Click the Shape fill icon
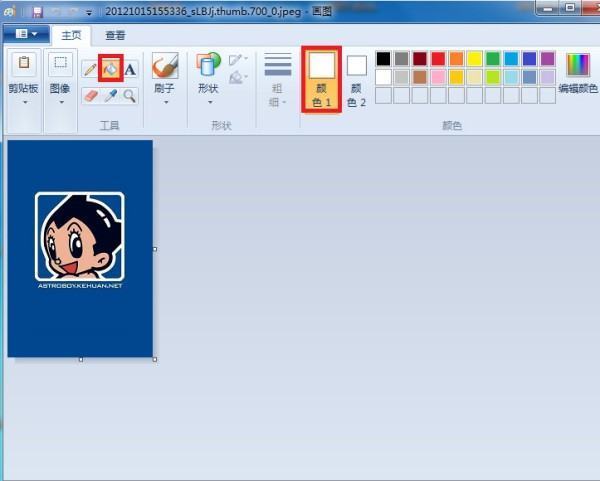The height and width of the screenshot is (481, 600). point(238,77)
